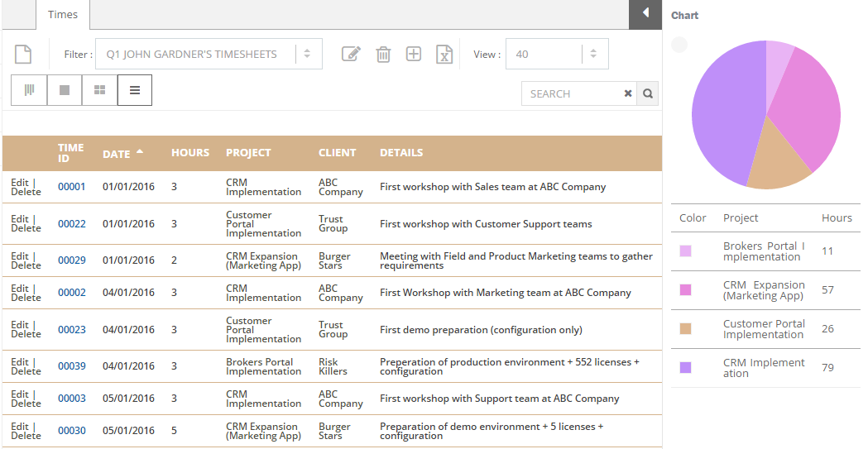Switch to grid tiles view icon
868x449 pixels.
[99, 90]
